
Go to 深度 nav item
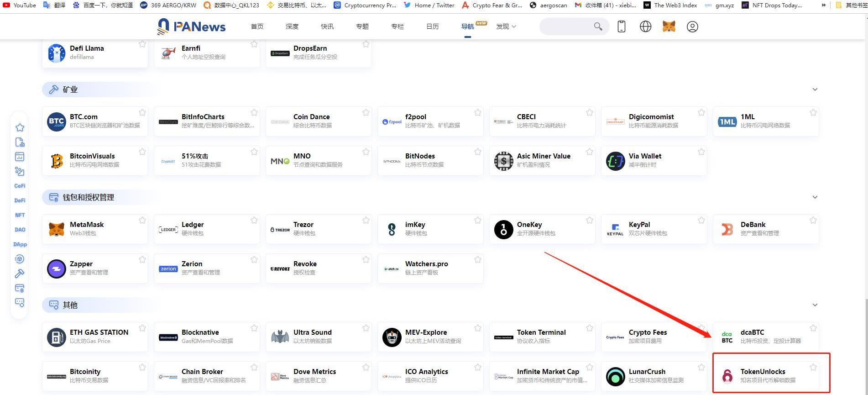(292, 26)
